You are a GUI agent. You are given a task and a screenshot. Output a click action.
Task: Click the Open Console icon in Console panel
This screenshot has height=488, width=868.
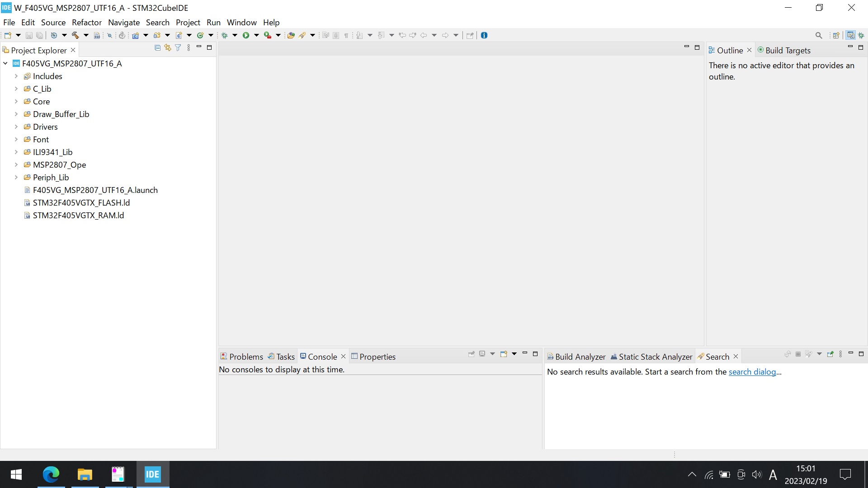tap(504, 354)
